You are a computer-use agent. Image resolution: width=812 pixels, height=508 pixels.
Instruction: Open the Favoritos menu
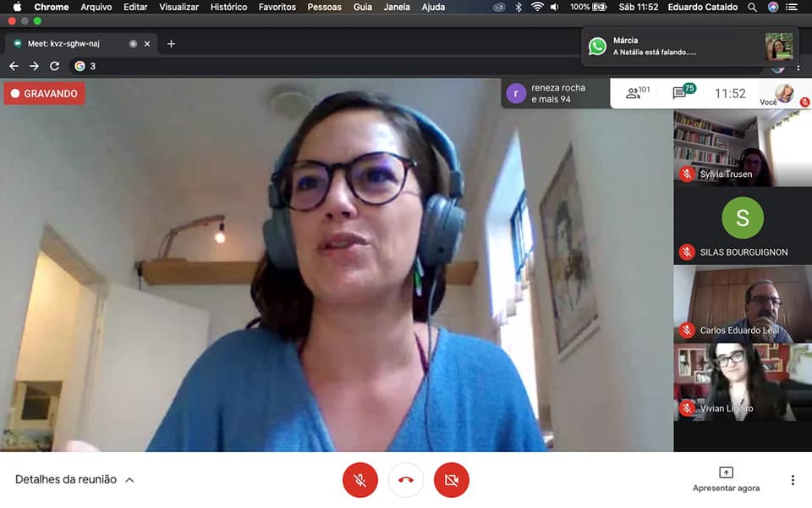(277, 7)
